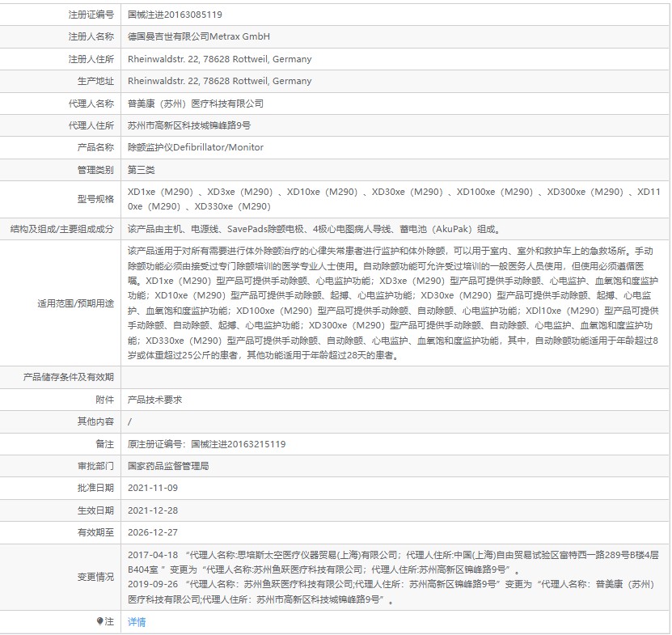Click expiry date 2026-12-27
The height and width of the screenshot is (635, 672).
click(x=153, y=532)
